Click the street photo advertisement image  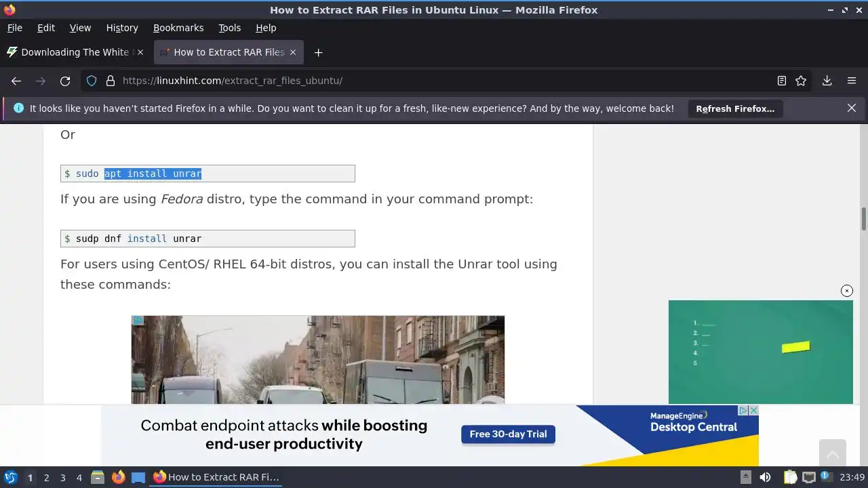(318, 360)
